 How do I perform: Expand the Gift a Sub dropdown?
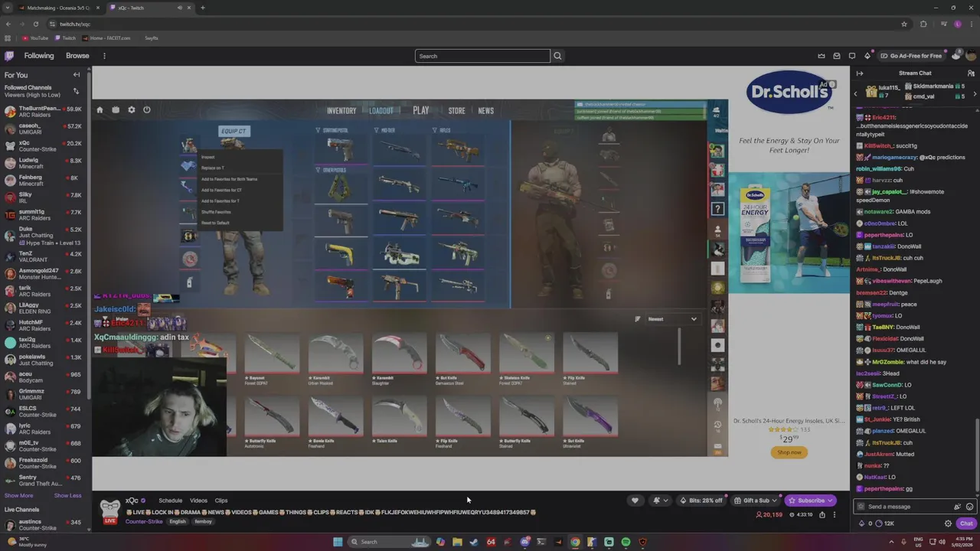click(756, 500)
